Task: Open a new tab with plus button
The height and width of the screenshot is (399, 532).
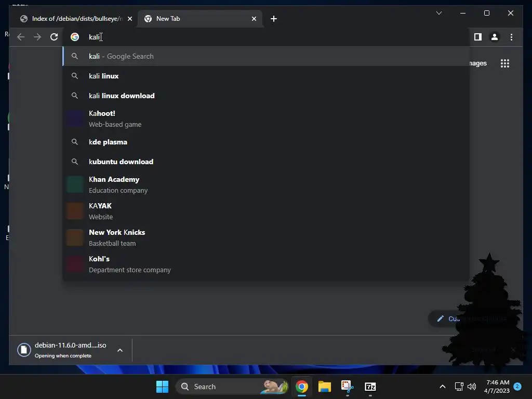Action: tap(274, 19)
